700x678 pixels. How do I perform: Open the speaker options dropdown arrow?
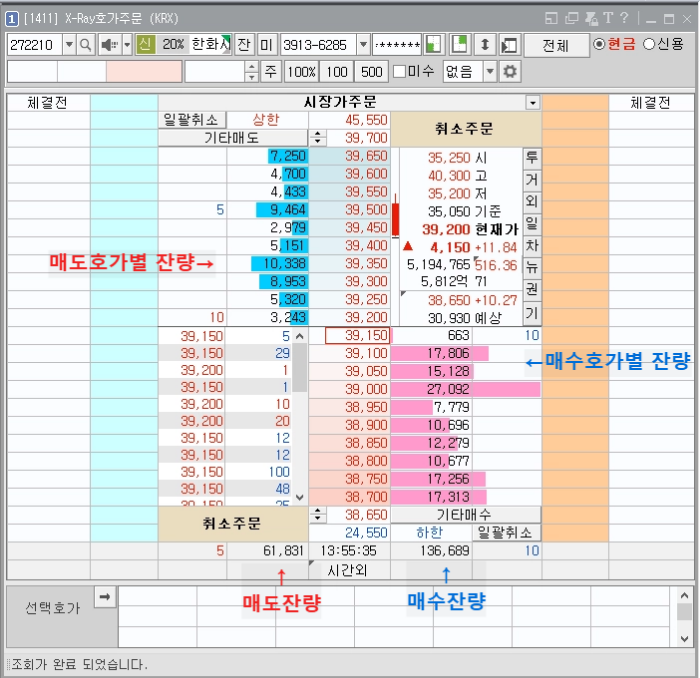(127, 45)
